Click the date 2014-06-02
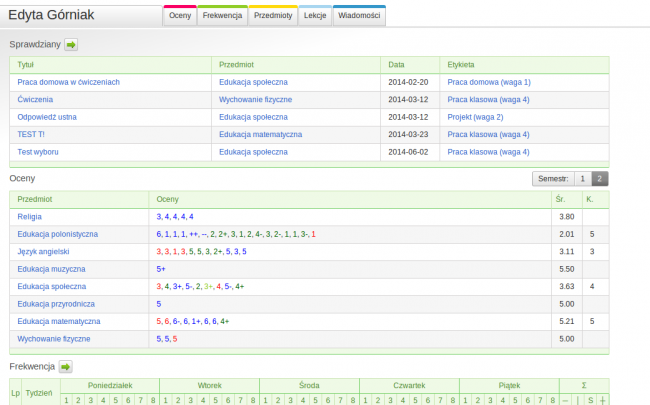 tap(408, 152)
